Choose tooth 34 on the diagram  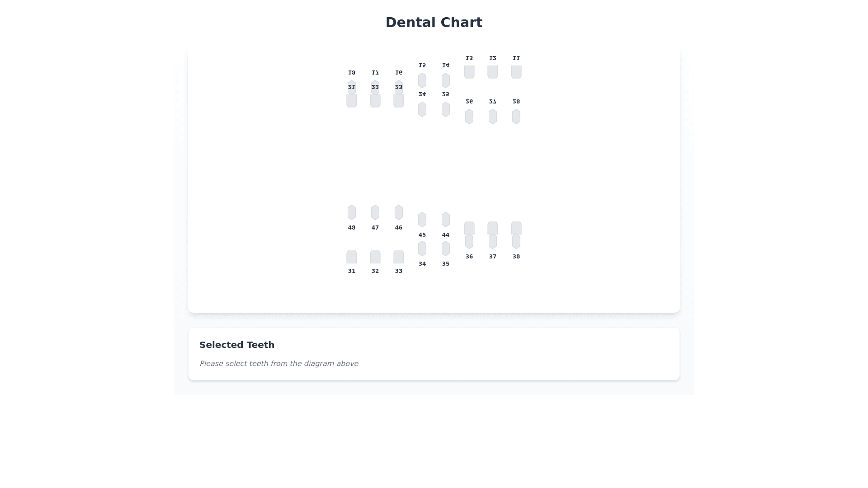(422, 249)
